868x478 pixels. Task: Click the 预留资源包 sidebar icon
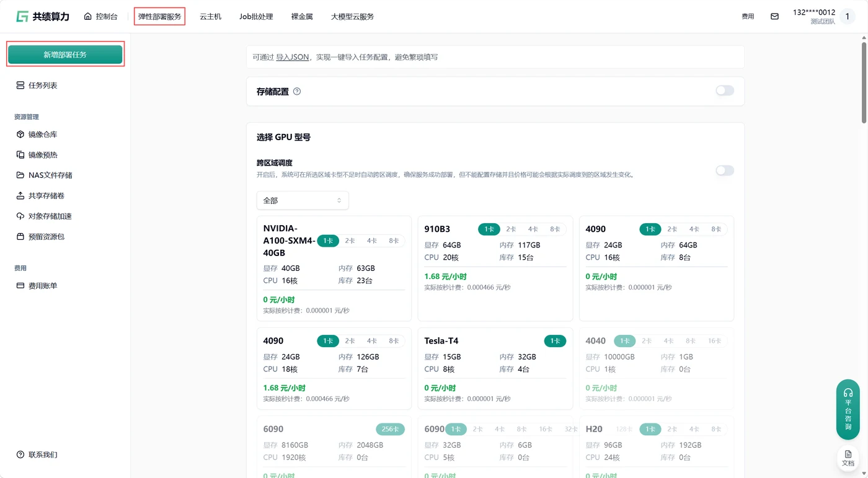pyautogui.click(x=20, y=237)
